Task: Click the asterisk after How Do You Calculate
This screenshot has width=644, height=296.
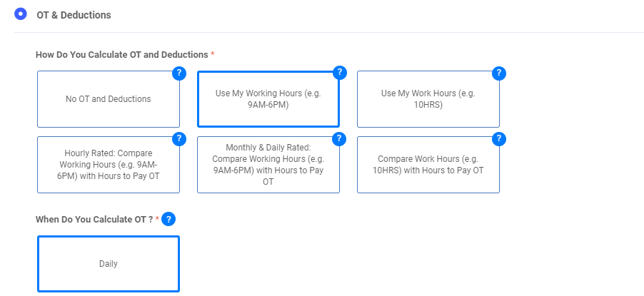Action: coord(213,54)
